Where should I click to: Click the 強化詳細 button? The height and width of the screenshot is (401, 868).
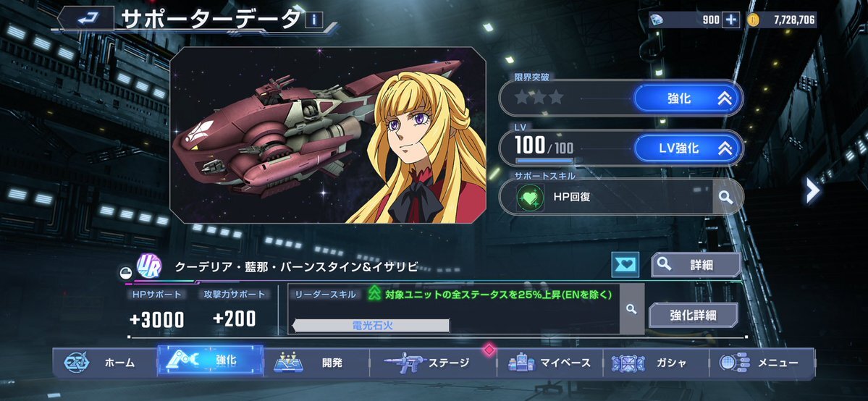pyautogui.click(x=693, y=315)
